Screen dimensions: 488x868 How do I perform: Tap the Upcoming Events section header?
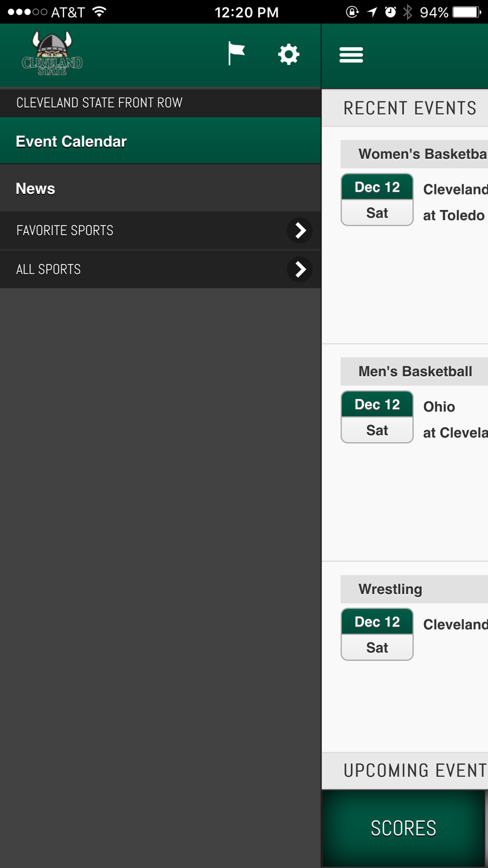(x=415, y=770)
